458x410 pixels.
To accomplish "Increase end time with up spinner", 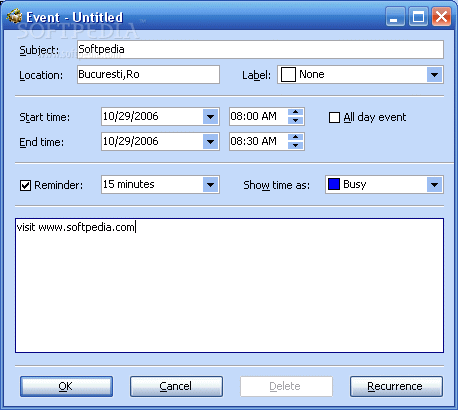I will pyautogui.click(x=295, y=137).
